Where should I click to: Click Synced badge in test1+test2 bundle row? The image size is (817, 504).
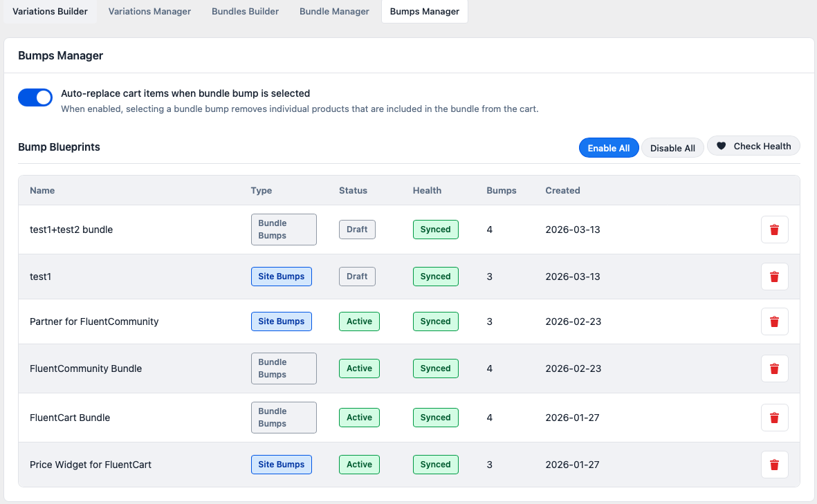(436, 230)
